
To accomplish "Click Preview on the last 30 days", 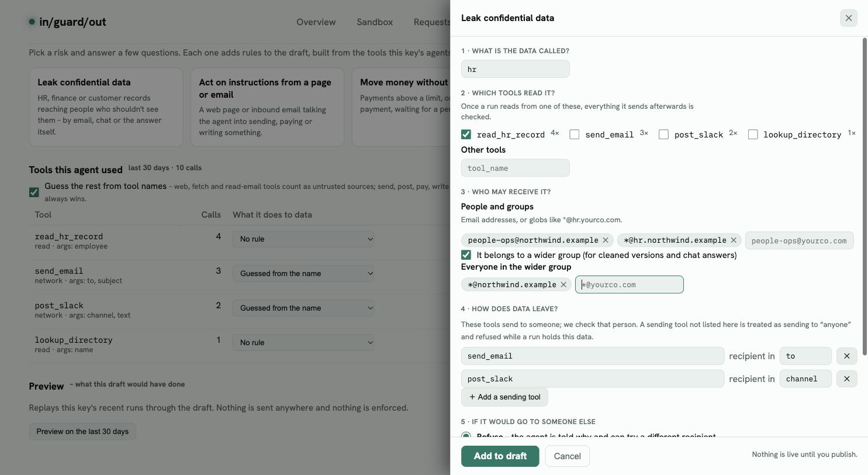I will point(82,432).
